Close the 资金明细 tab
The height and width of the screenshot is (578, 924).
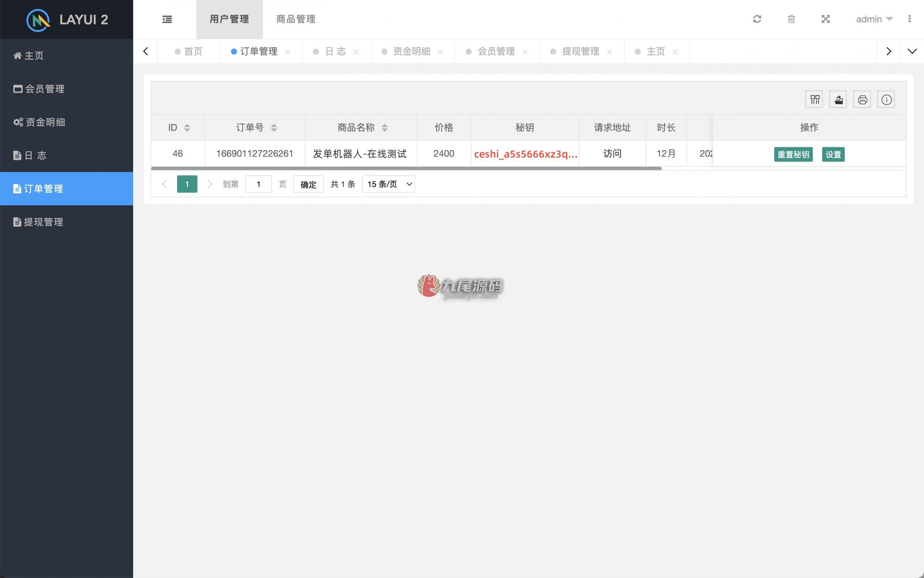tap(441, 52)
